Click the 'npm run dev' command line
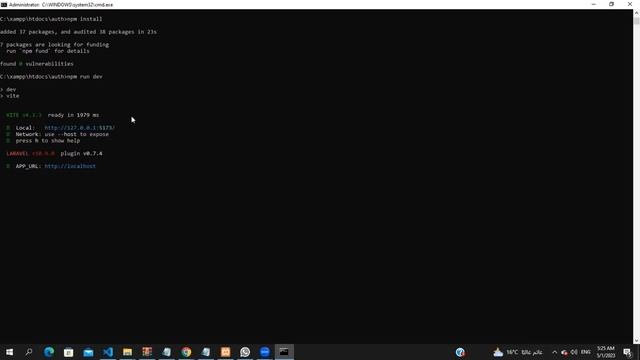 (51, 77)
